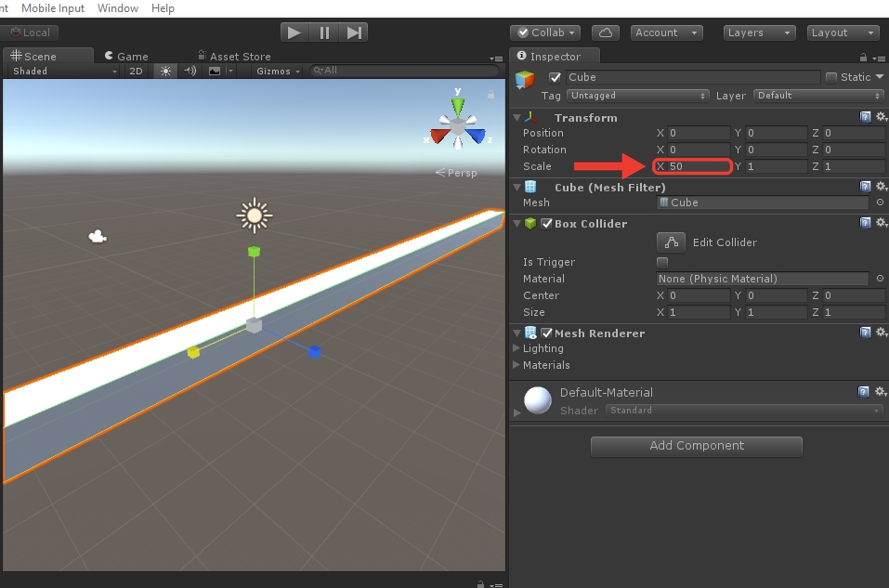
Task: Click the blue Z axis of orientation gizmo
Action: (477, 136)
